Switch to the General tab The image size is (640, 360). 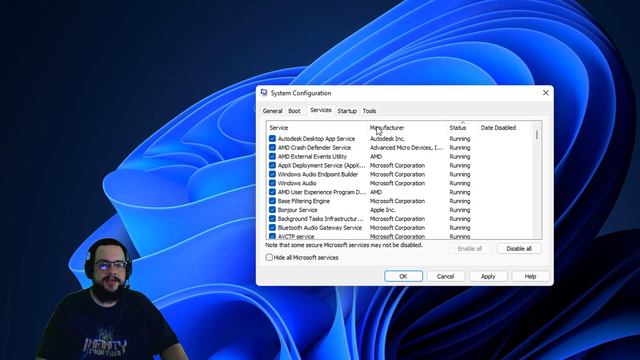click(x=272, y=111)
